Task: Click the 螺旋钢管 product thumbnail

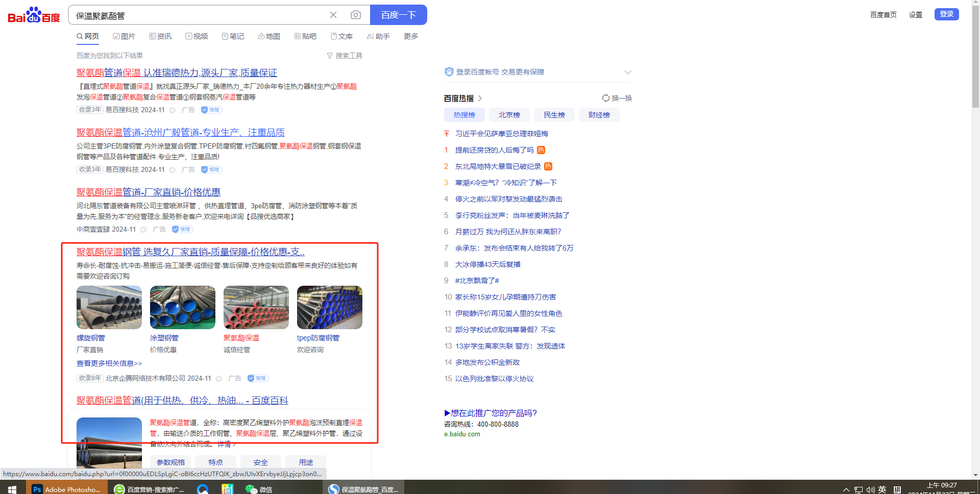Action: [109, 307]
